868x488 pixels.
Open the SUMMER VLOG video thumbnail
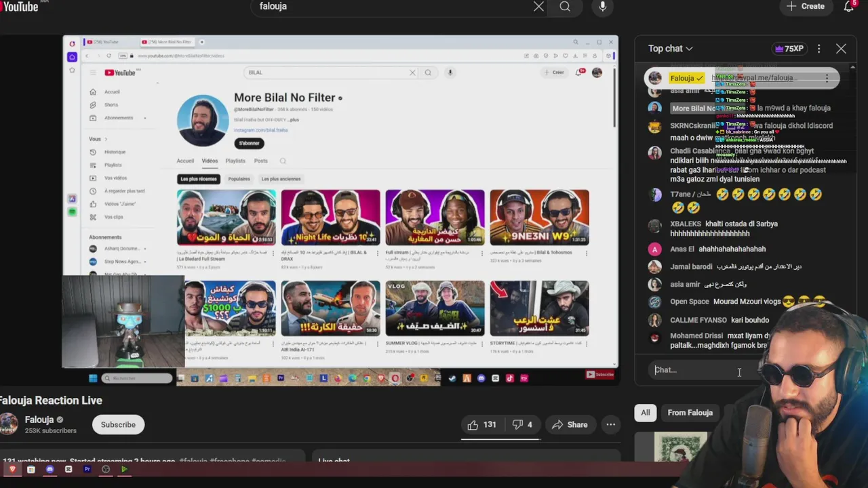(435, 308)
